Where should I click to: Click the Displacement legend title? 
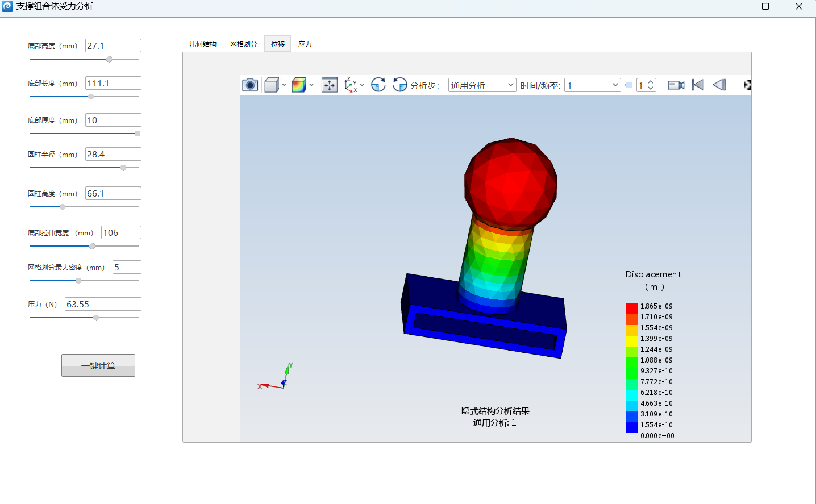click(x=653, y=274)
